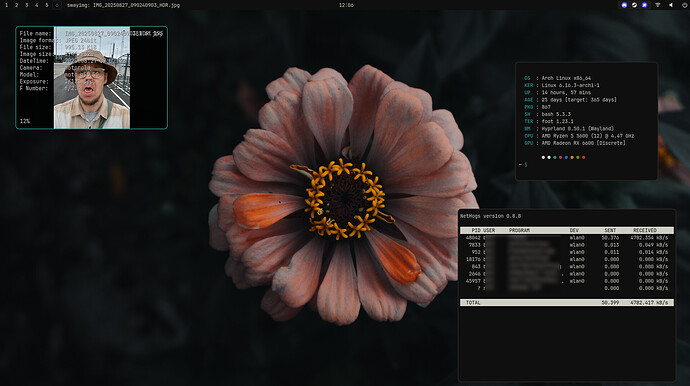The height and width of the screenshot is (386, 690).
Task: Select the NetHogs row with PID 7833
Action: [567, 245]
